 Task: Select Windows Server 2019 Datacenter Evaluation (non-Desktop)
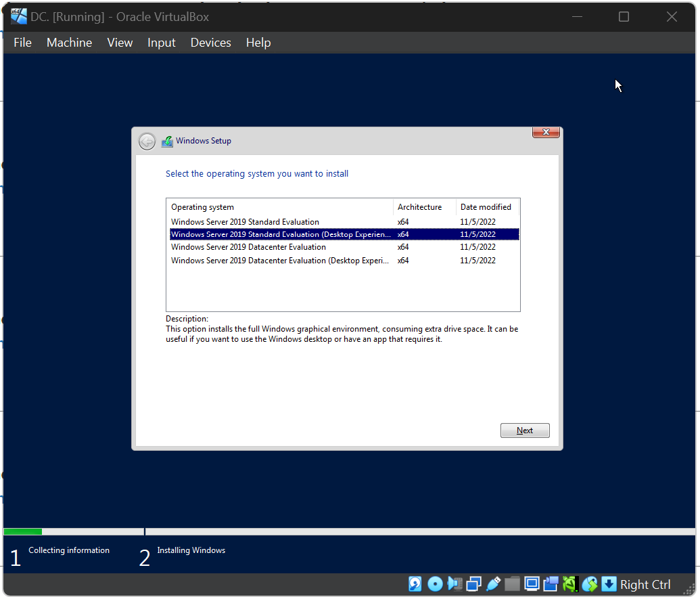click(x=344, y=246)
